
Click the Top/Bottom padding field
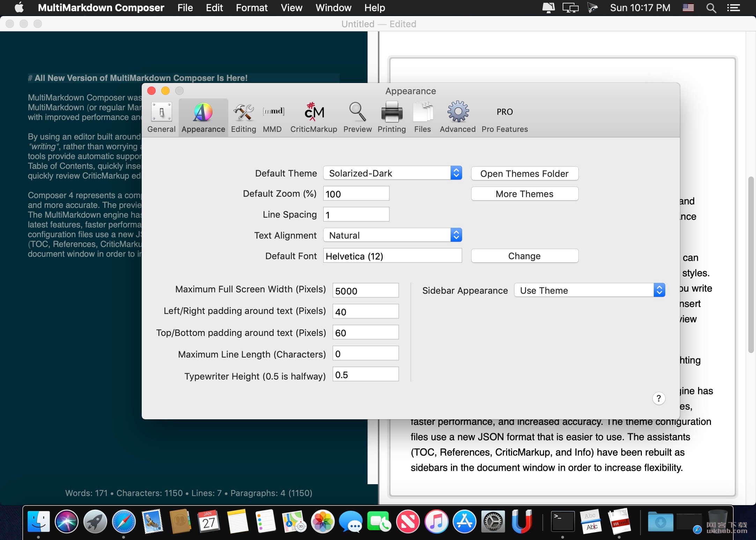tap(365, 332)
